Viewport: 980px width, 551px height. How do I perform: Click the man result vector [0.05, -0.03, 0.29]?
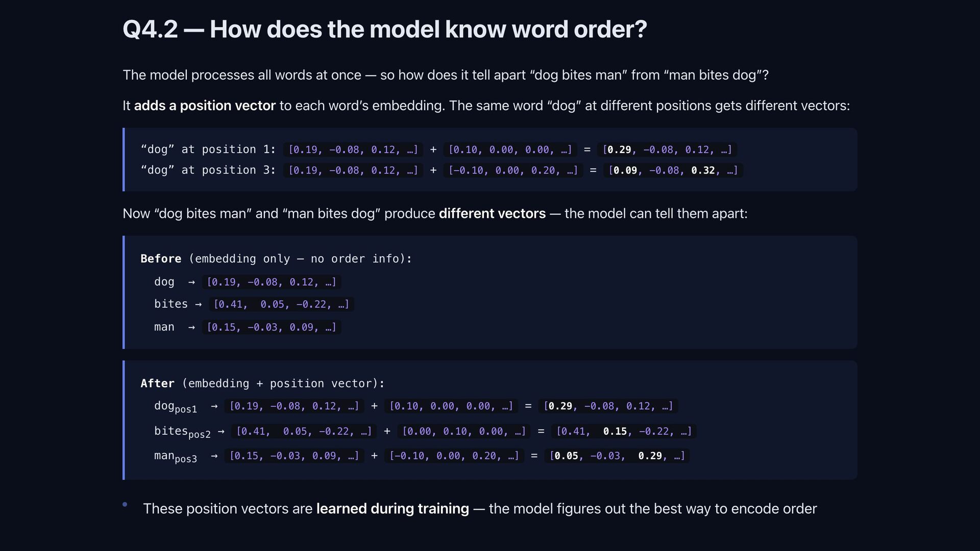(x=617, y=456)
